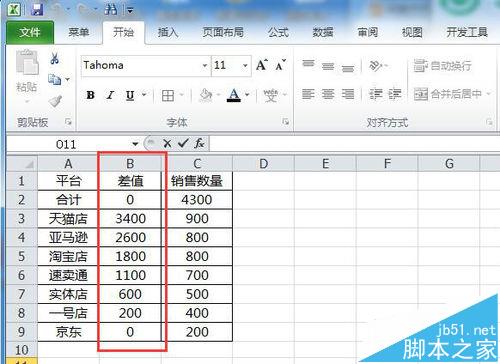
Task: Toggle Italic formatting
Action: coord(110,95)
